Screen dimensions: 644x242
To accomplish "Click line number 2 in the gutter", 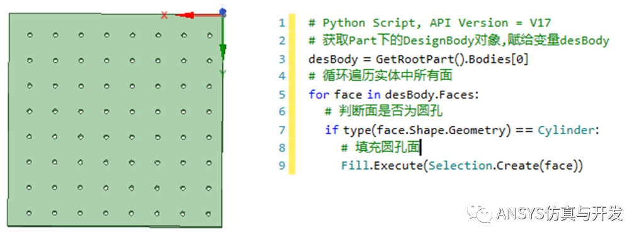I will click(x=282, y=41).
